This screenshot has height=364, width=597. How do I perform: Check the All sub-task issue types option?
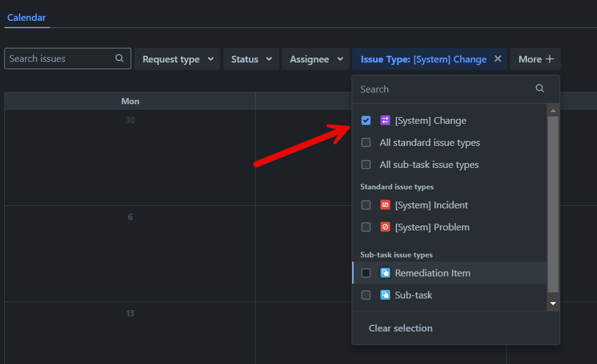pyautogui.click(x=366, y=164)
